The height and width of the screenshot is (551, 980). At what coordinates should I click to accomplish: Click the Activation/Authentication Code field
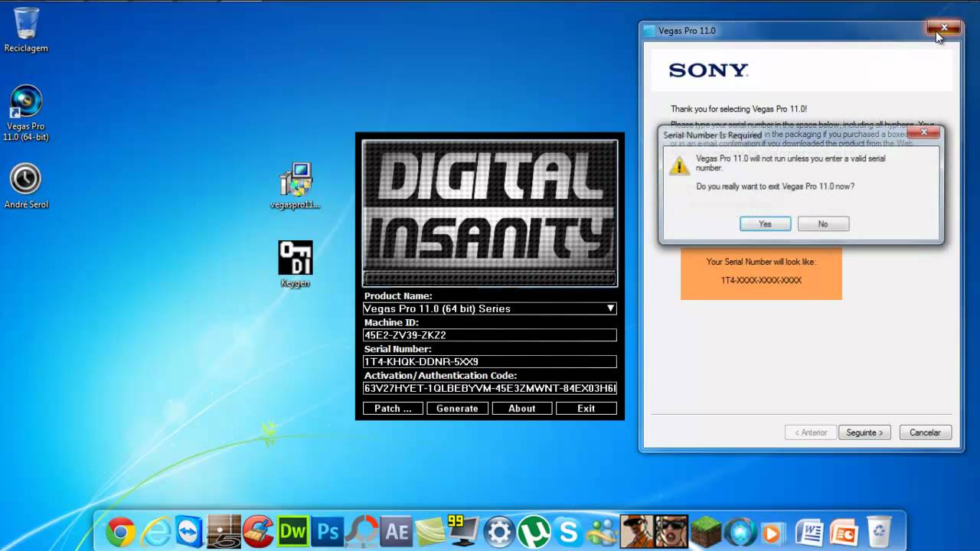(x=490, y=388)
